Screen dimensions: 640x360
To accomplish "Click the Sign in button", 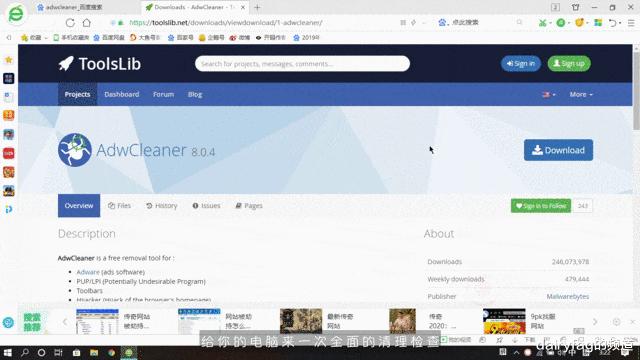I will point(520,64).
